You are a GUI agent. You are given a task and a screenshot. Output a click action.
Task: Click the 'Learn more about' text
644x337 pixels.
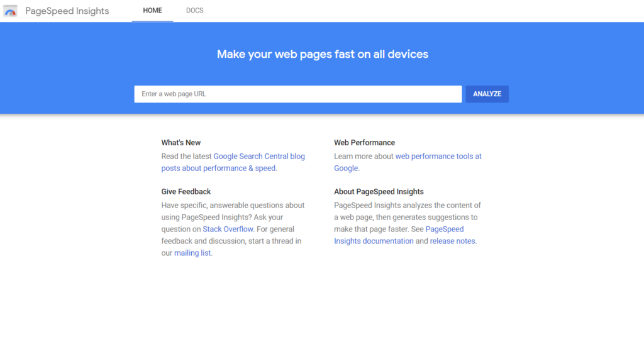click(364, 157)
